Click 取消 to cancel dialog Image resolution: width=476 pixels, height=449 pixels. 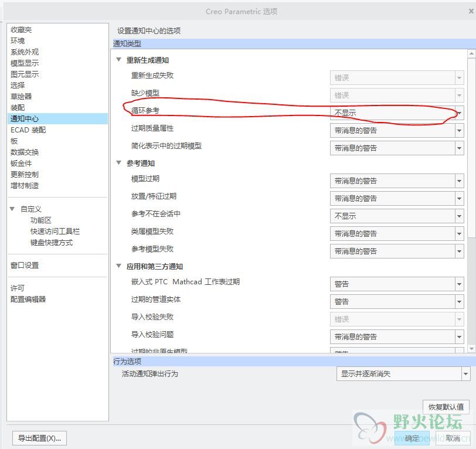point(453,438)
